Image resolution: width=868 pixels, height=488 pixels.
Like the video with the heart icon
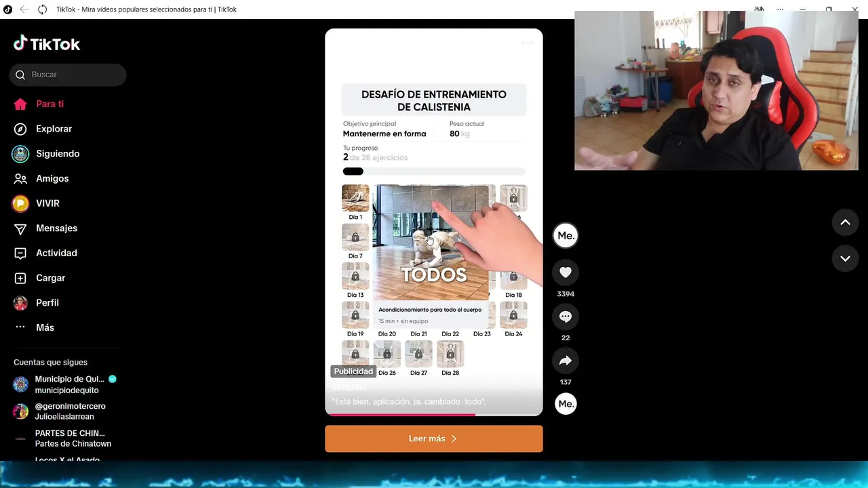[x=566, y=272]
